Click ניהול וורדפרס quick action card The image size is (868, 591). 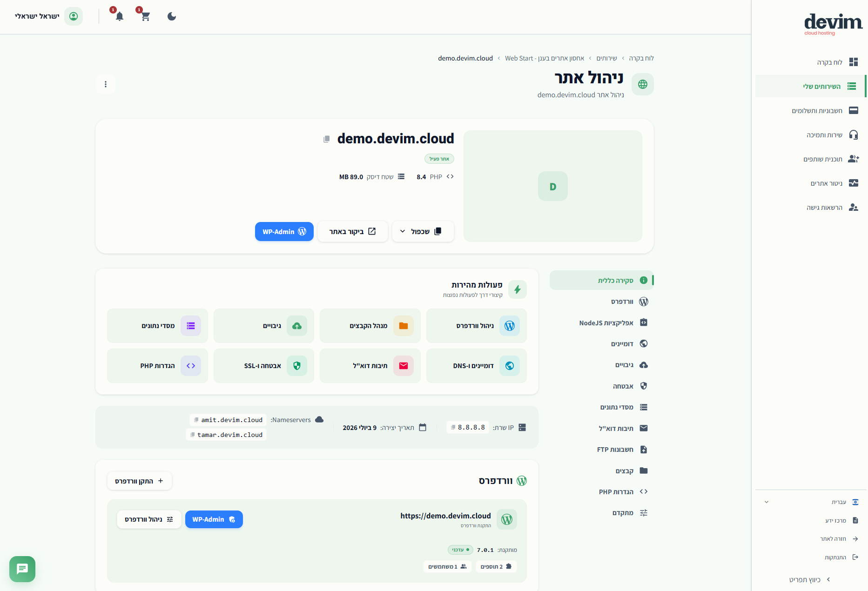(x=477, y=326)
